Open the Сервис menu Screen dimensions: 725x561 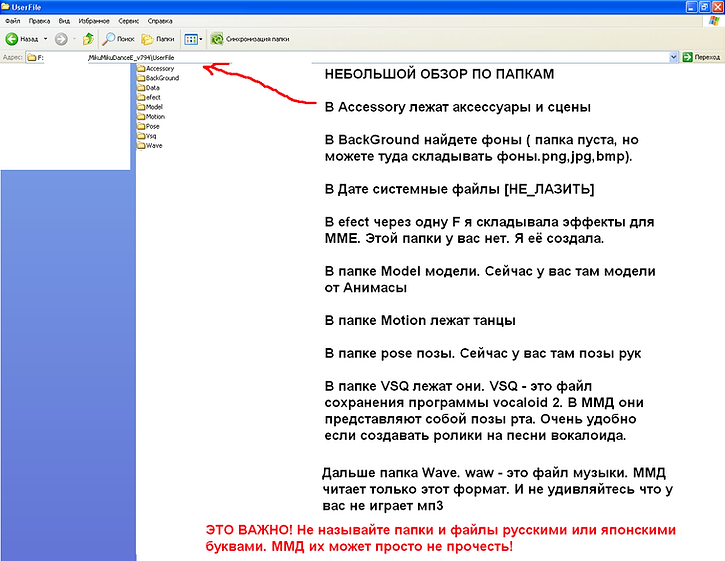(x=129, y=21)
